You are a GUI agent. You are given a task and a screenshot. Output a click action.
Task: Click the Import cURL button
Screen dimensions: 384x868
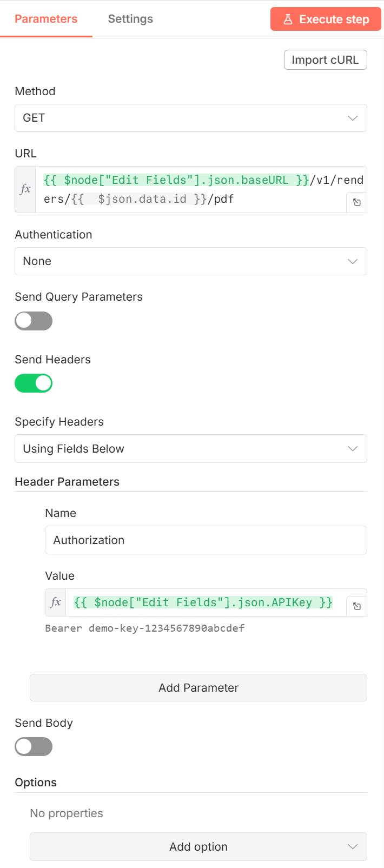[x=325, y=59]
